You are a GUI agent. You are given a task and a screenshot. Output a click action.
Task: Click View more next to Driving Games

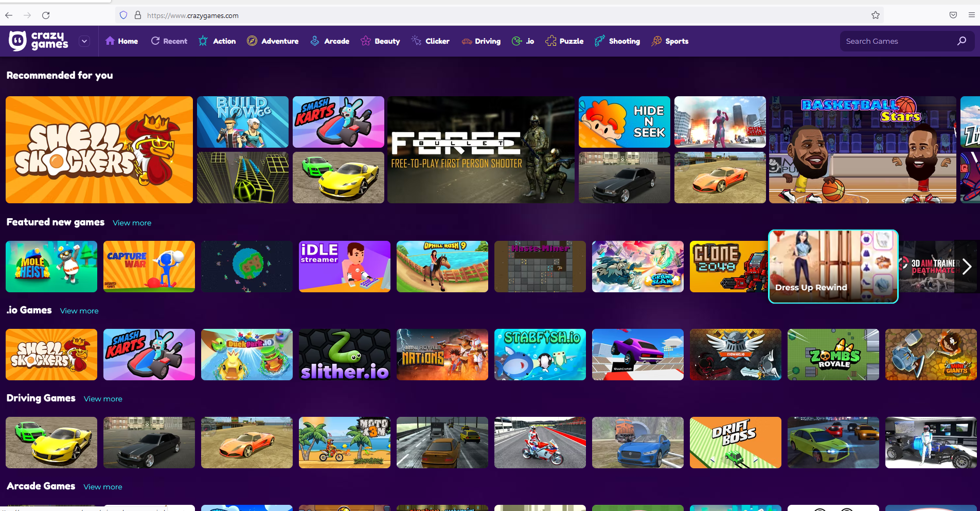click(x=103, y=399)
